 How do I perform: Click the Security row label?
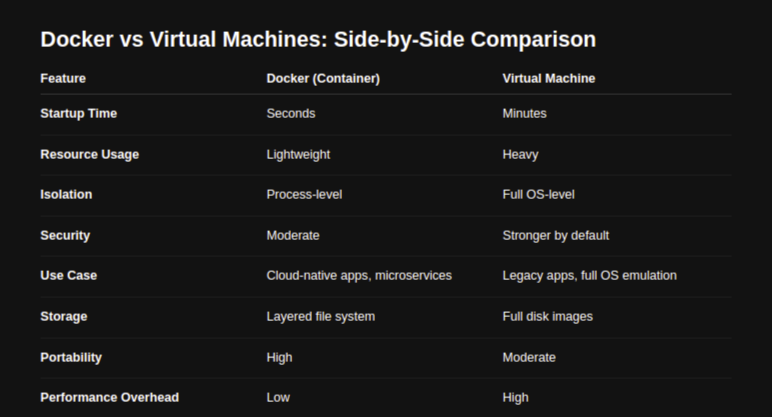tap(65, 235)
